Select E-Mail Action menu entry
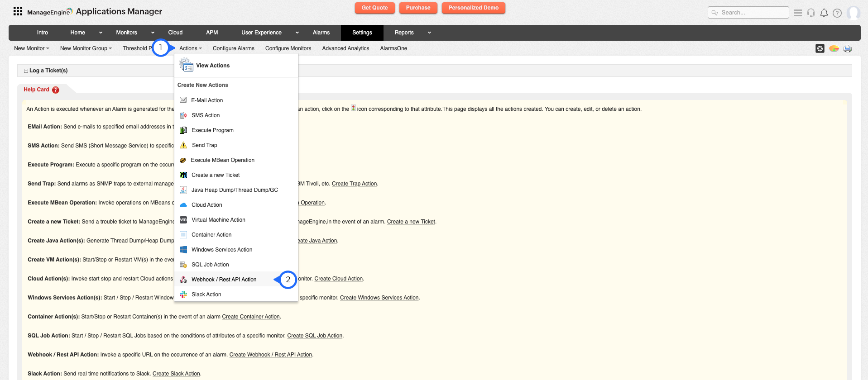The image size is (868, 380). [207, 100]
